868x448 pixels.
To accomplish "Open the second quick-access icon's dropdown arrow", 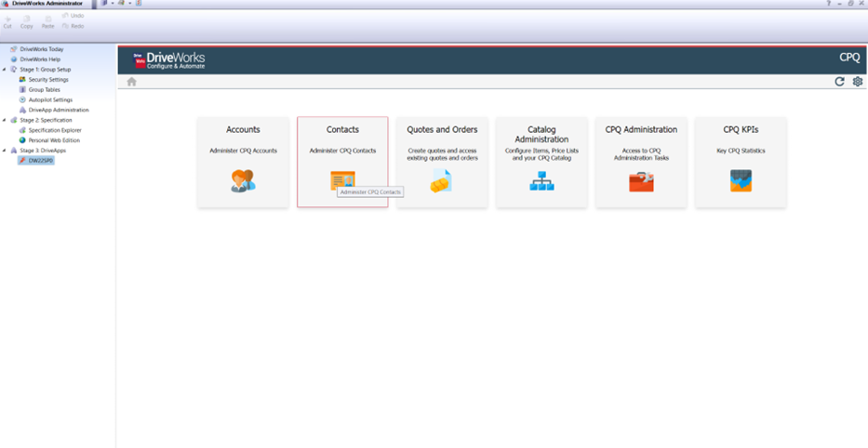I will click(x=129, y=4).
